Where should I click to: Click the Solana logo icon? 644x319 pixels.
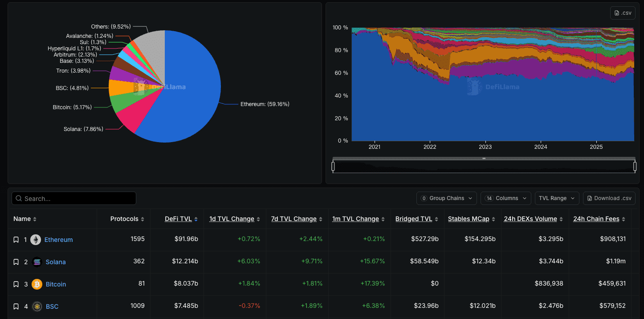point(37,262)
